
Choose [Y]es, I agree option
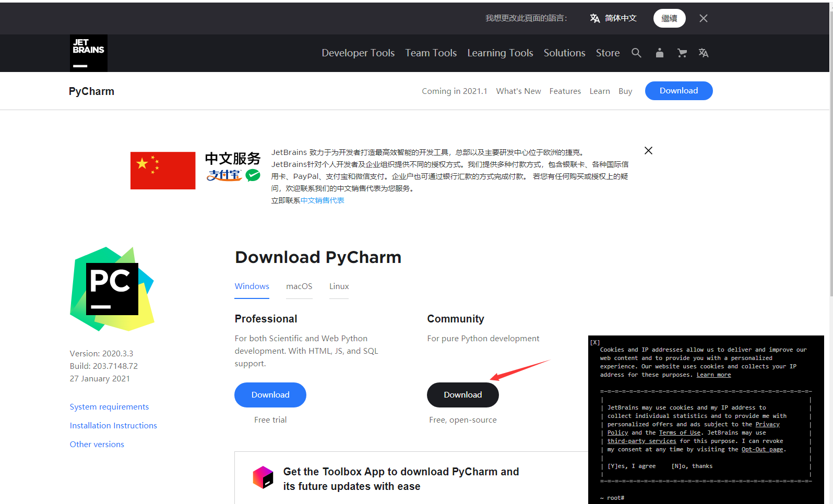(x=632, y=466)
